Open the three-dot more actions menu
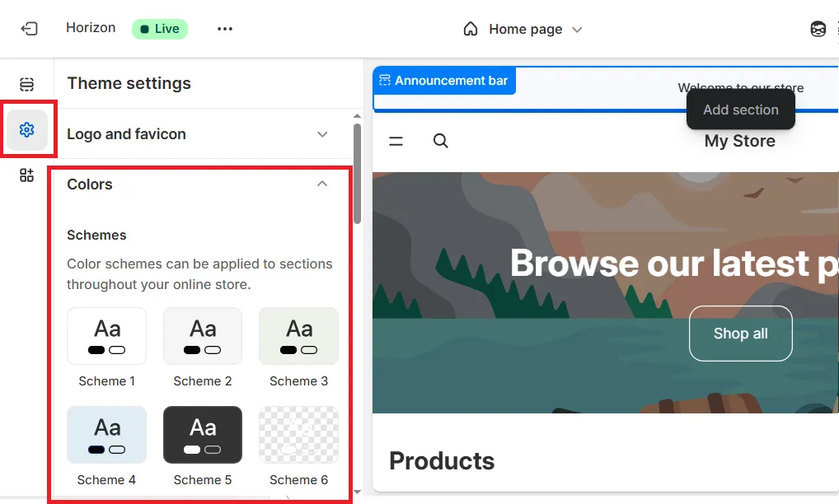 225,29
